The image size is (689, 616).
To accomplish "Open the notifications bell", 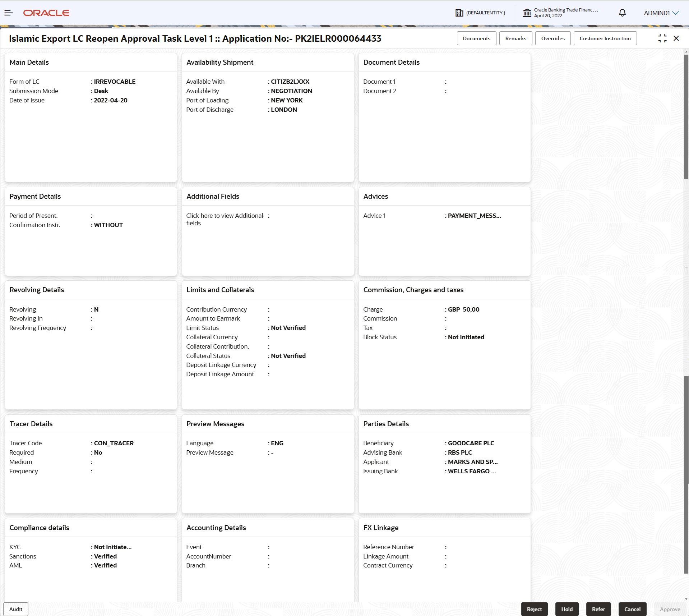I will coord(622,13).
